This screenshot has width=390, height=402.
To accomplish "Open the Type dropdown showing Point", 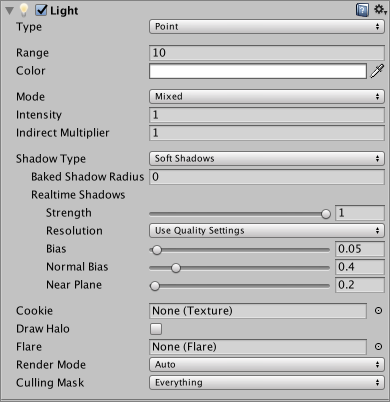I will [x=267, y=27].
